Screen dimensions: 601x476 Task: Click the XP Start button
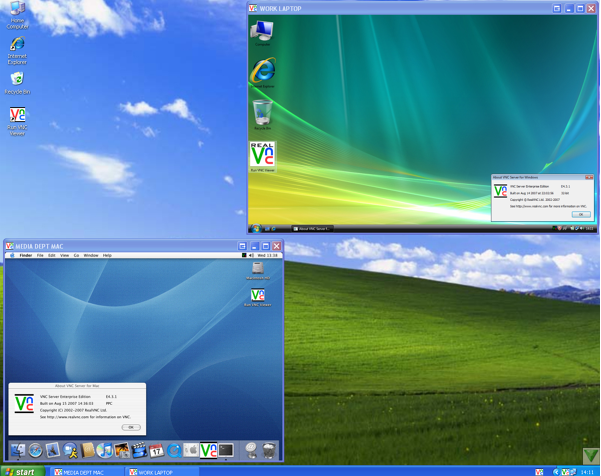(22, 471)
